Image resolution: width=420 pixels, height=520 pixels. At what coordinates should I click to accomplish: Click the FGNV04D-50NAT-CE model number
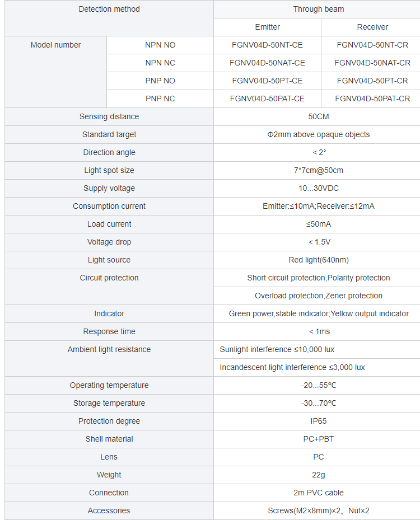coord(267,63)
